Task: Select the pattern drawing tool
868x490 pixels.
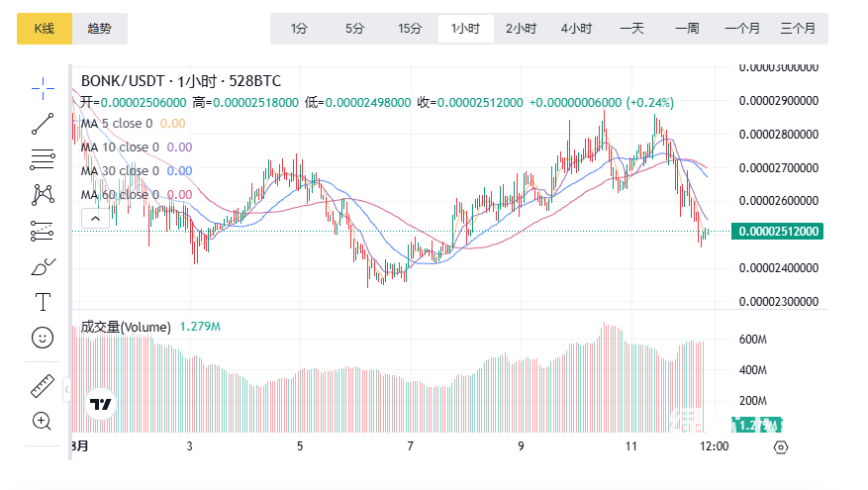Action: 43,194
